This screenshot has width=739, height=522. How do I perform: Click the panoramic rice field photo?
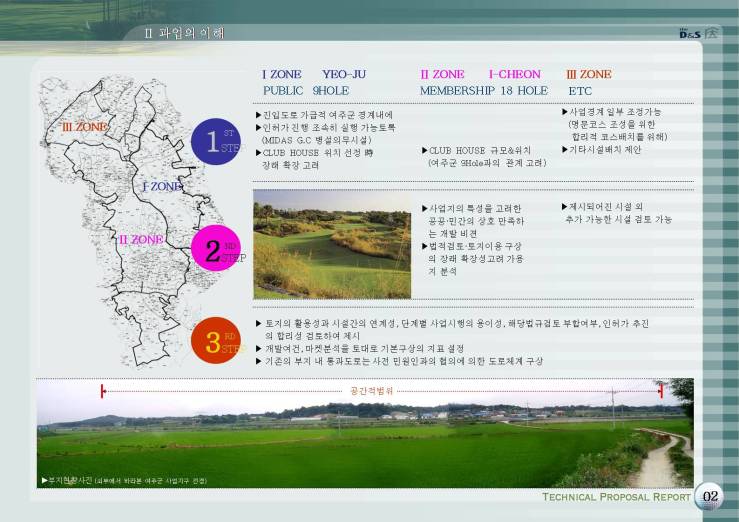pos(365,440)
